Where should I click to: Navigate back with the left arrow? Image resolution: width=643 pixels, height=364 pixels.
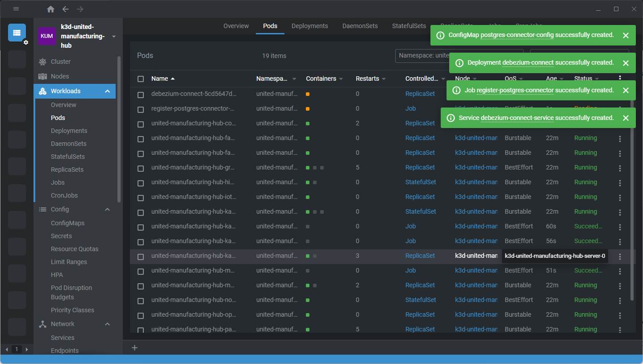66,9
